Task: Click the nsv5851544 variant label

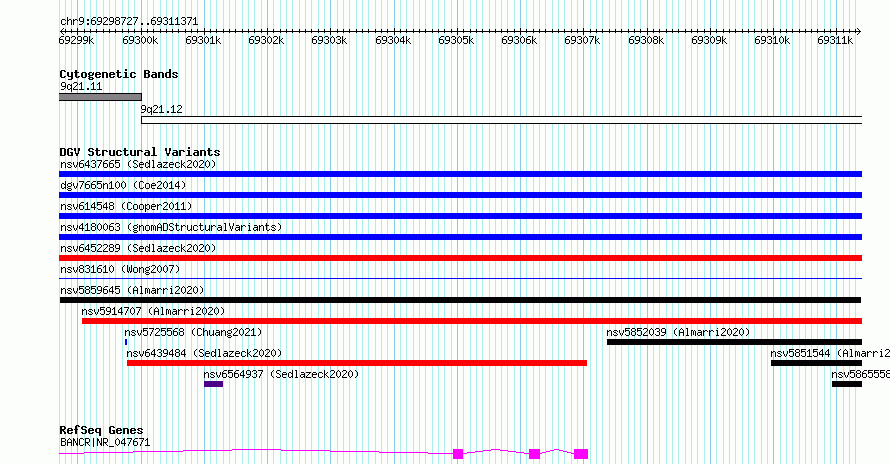Action: pos(830,353)
